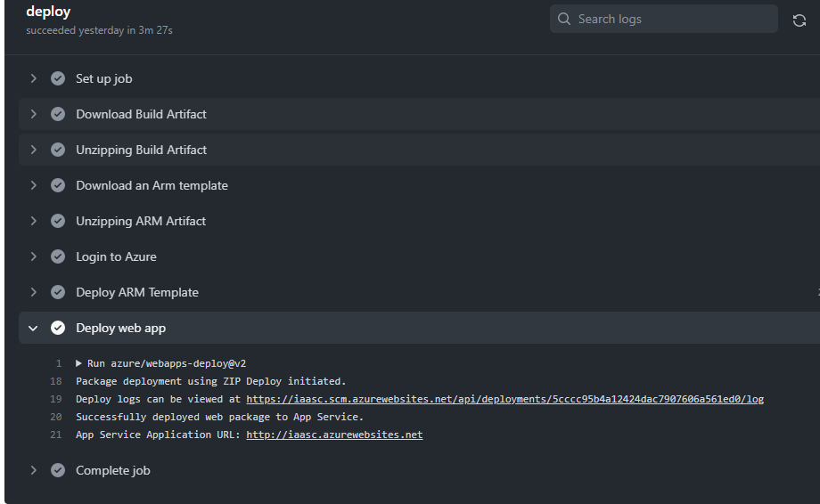Click the Download Build Artifact checkmark icon
This screenshot has height=504, width=820.
[x=58, y=114]
